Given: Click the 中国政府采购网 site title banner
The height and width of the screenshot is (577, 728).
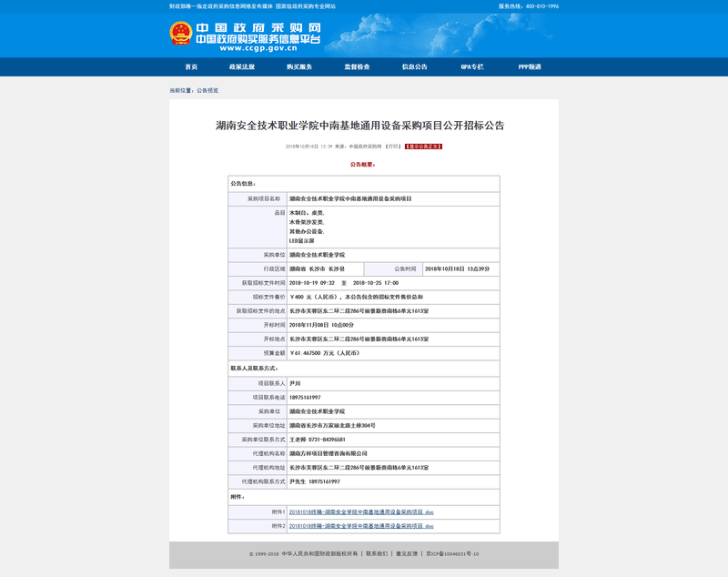Looking at the screenshot, I should click(258, 28).
